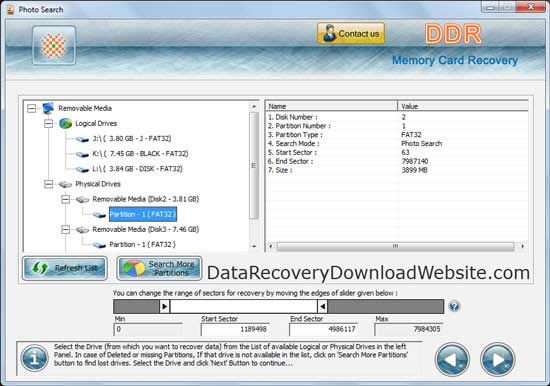Image resolution: width=550 pixels, height=386 pixels.
Task: Click the Min field showing 0
Action: (148, 330)
